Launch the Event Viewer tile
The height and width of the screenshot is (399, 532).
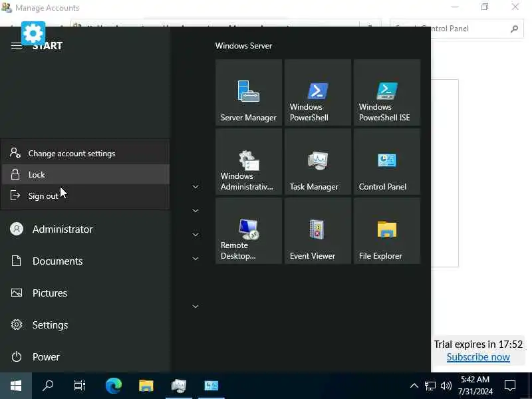(x=318, y=231)
